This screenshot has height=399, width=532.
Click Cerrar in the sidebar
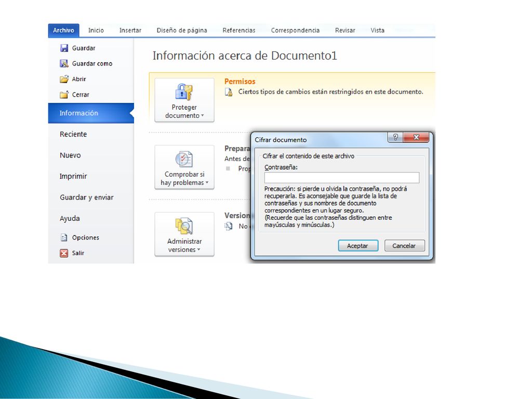[x=81, y=95]
